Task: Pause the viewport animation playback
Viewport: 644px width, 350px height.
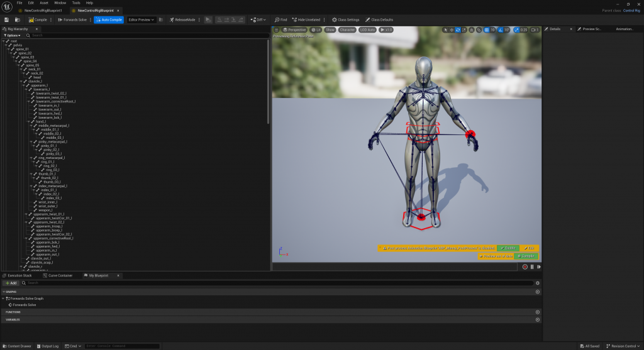Action: tap(531, 266)
